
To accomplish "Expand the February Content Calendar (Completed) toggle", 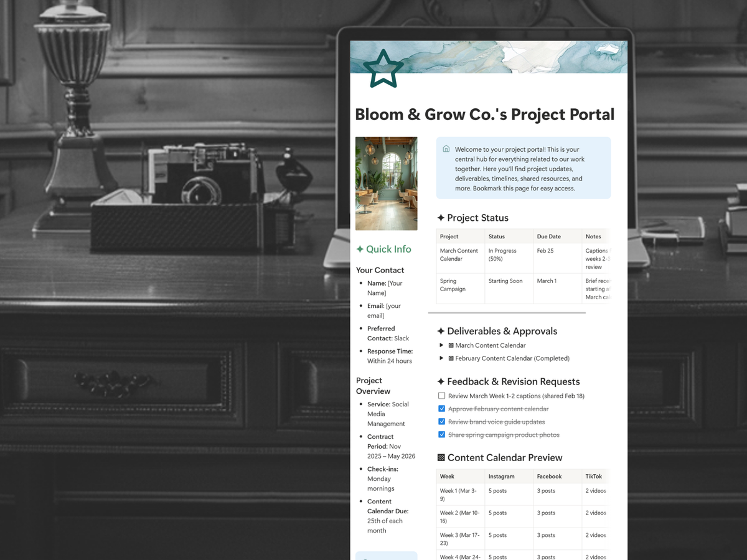I will (441, 358).
